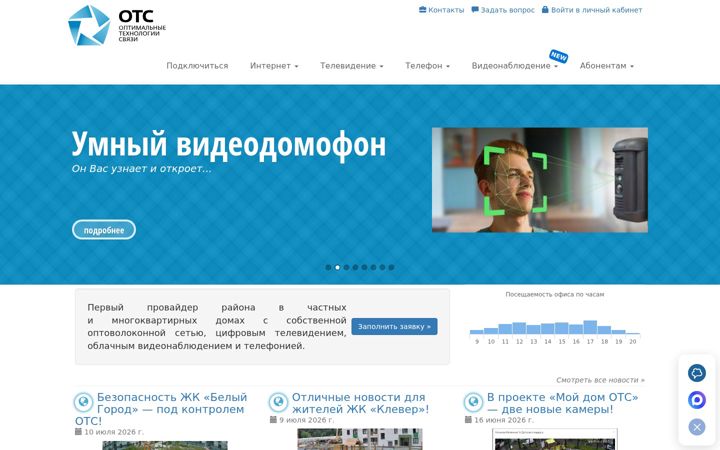The width and height of the screenshot is (720, 450).
Task: Open Смотреть все новости link
Action: (600, 380)
